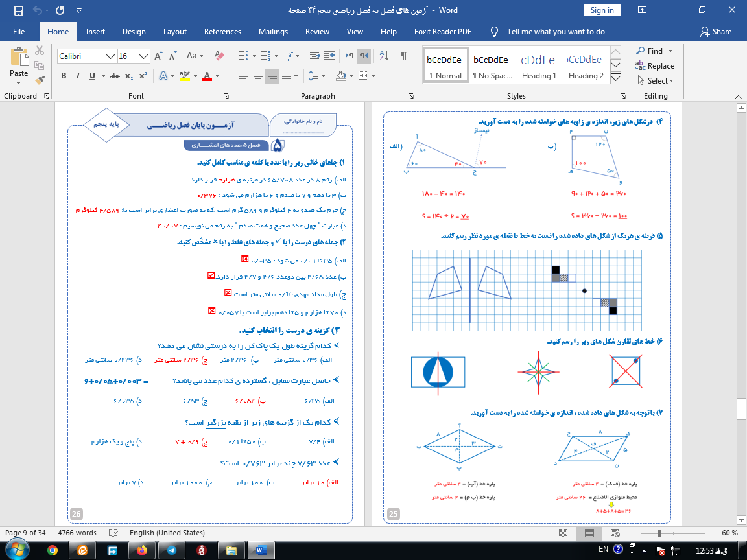This screenshot has width=747, height=560.
Task: Enable center text alignment
Action: tap(257, 76)
